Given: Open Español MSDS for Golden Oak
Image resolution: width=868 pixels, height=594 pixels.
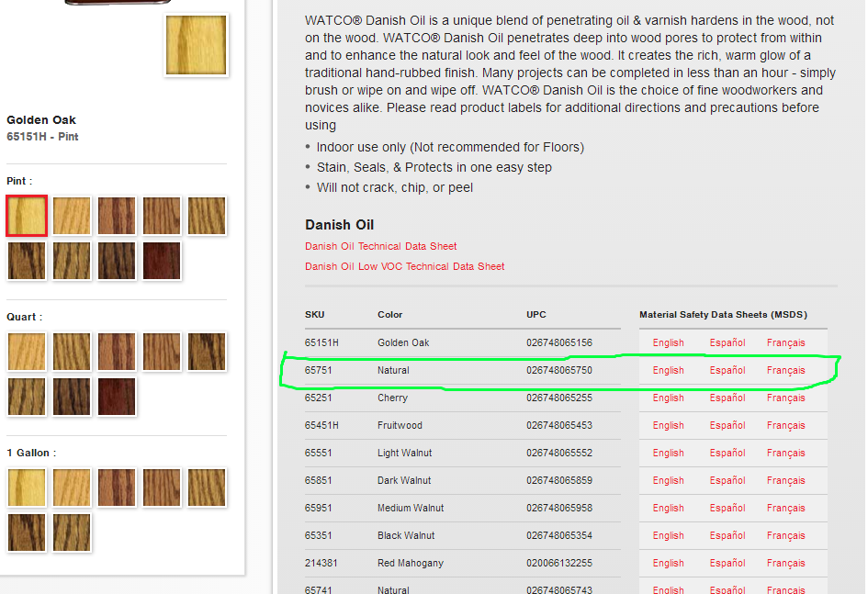Looking at the screenshot, I should 727,343.
